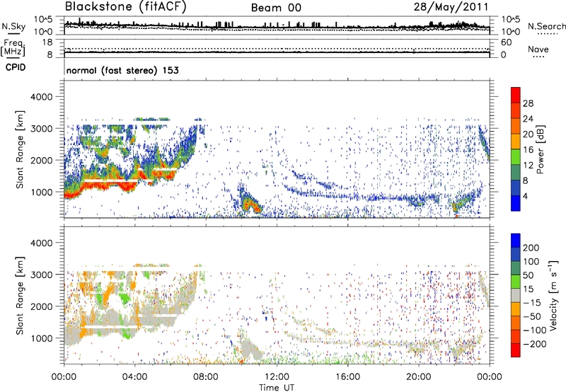The width and height of the screenshot is (566, 392).
Task: Click the 'Freq. [MHz]' axis label
Action: (13, 47)
